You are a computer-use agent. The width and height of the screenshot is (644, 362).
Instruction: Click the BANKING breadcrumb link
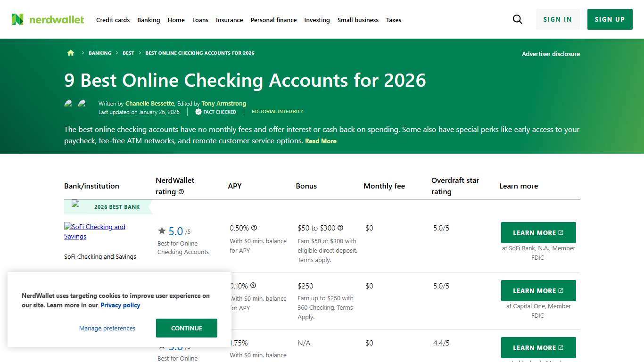point(99,53)
